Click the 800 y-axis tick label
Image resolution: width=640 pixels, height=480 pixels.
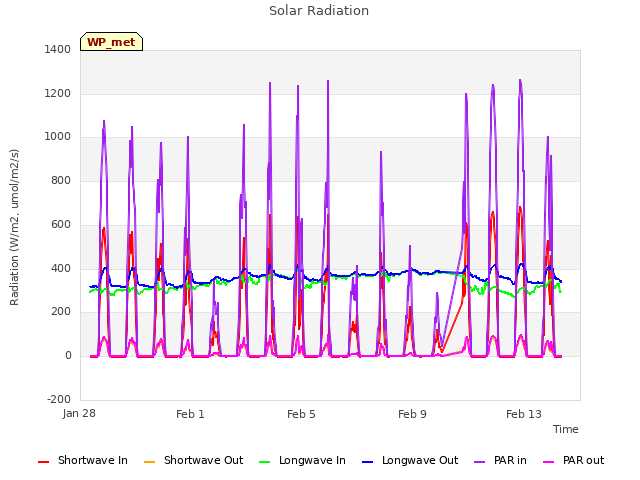(61, 180)
